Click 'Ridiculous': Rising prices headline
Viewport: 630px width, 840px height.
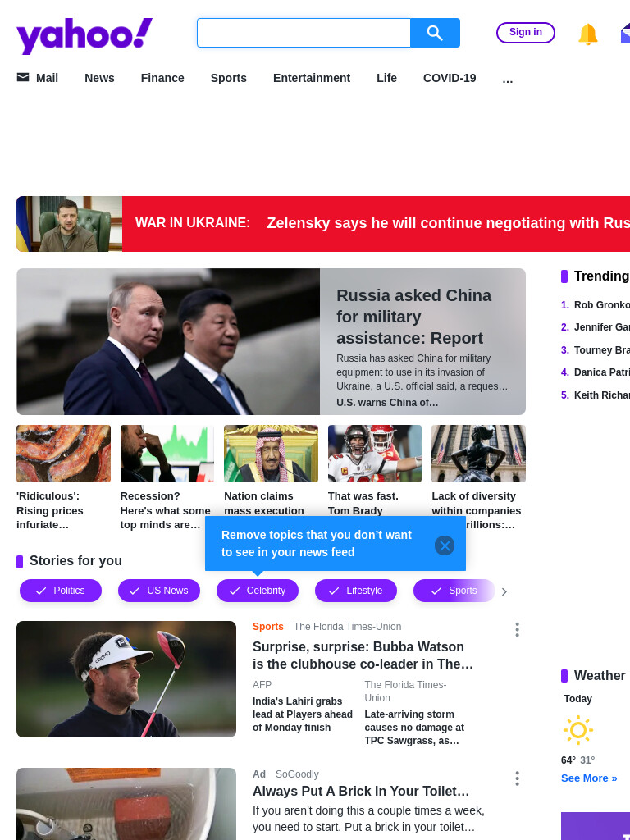coord(50,510)
